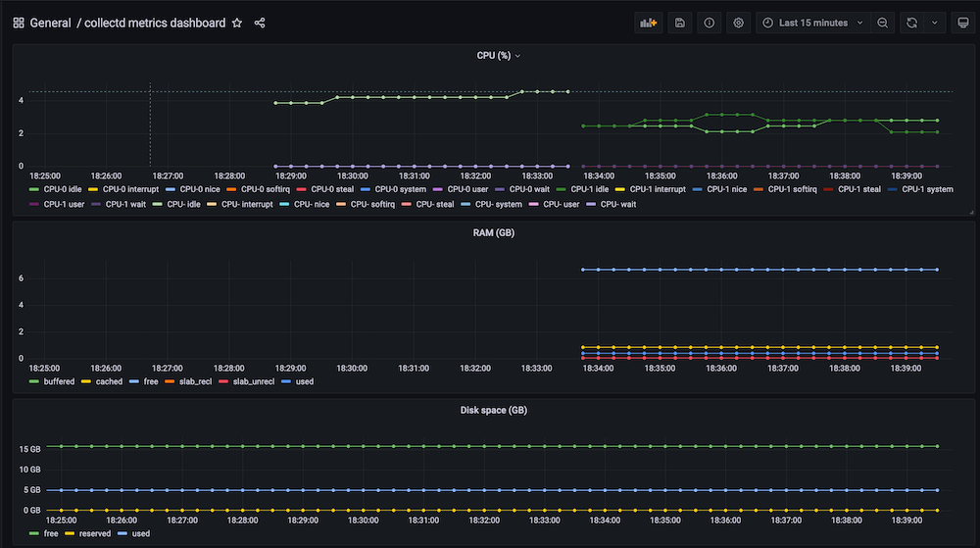This screenshot has width=980, height=548.
Task: Toggle CPU-0 user series in legend
Action: (x=467, y=189)
